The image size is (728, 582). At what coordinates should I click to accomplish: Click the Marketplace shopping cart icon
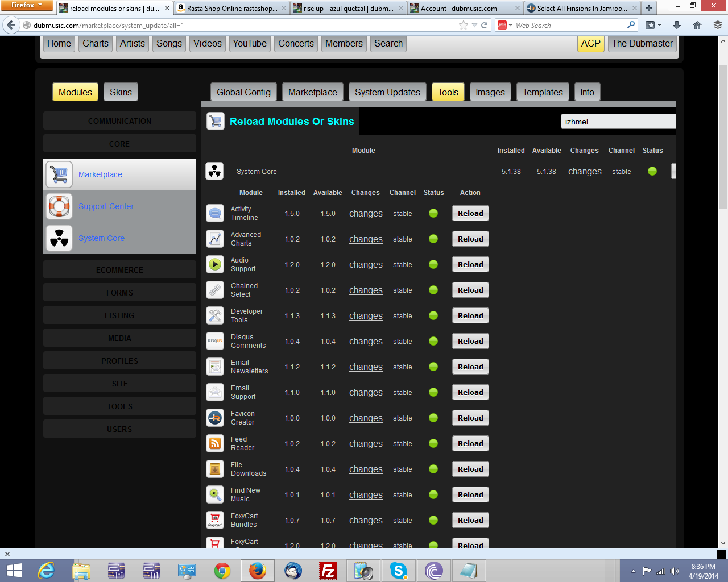coord(59,174)
